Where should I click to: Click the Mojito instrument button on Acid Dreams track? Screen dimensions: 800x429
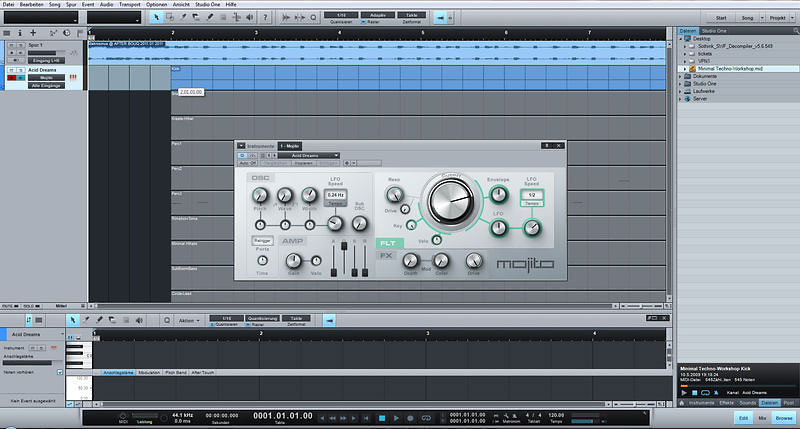[x=46, y=78]
